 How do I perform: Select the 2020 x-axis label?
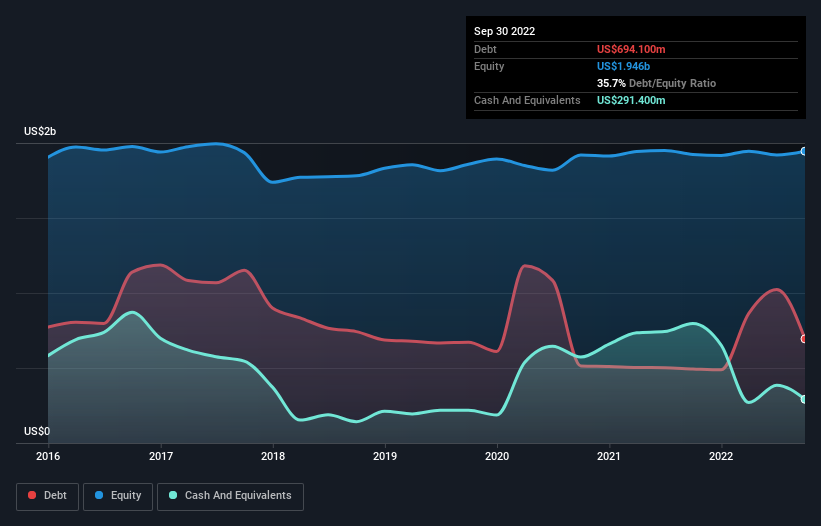497,456
